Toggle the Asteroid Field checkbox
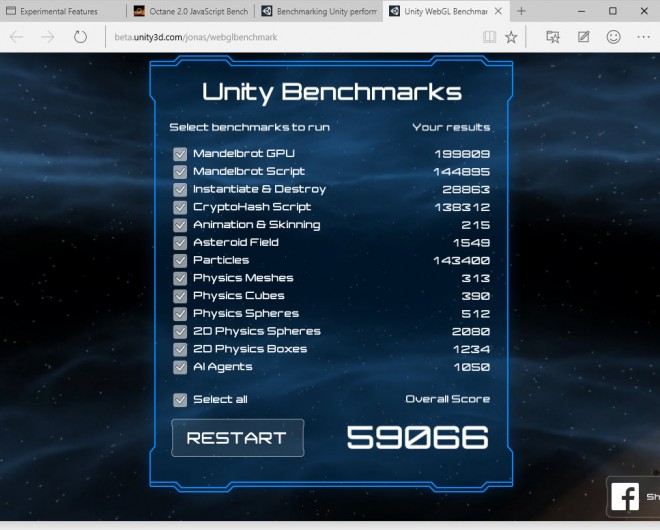 coord(180,243)
